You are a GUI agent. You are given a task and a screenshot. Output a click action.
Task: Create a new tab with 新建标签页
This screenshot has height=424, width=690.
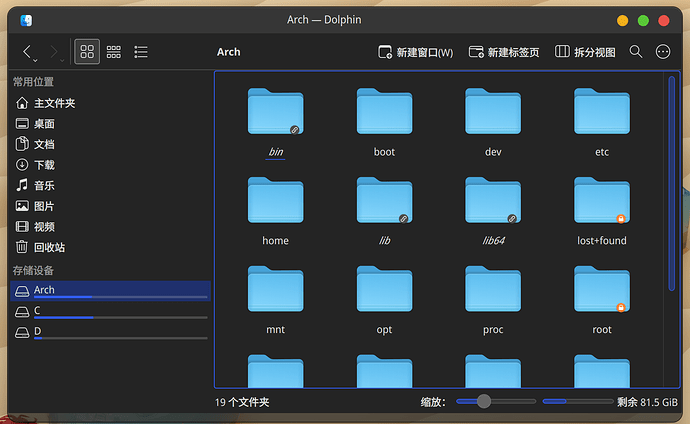pyautogui.click(x=504, y=52)
